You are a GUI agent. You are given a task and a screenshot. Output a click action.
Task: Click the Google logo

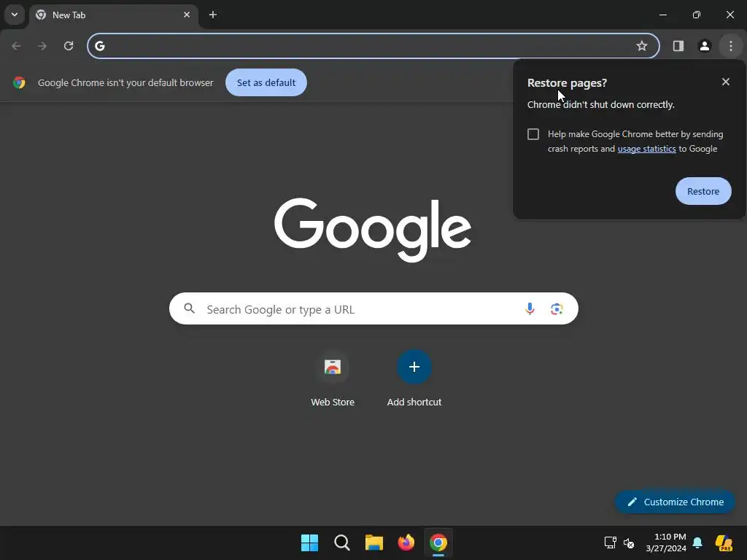tap(373, 230)
